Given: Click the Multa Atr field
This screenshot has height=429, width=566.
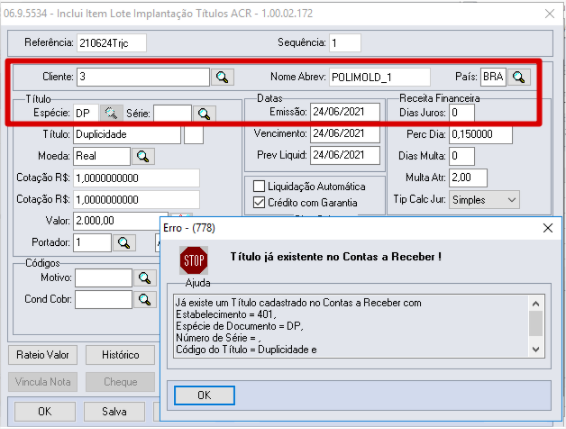Looking at the screenshot, I should 468,178.
